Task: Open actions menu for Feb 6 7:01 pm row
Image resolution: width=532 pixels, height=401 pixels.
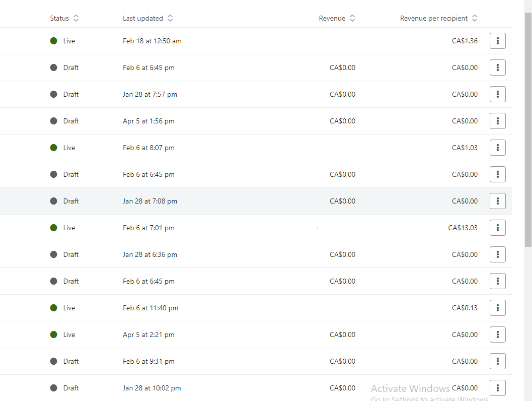Action: pyautogui.click(x=497, y=228)
